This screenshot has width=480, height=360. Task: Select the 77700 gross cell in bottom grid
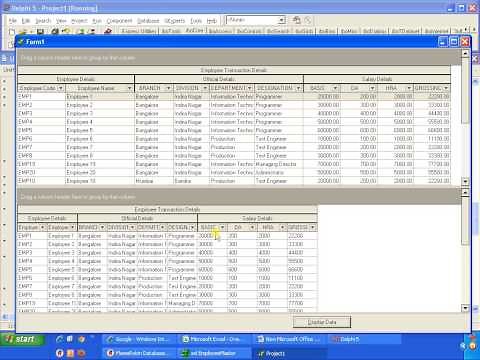(x=302, y=303)
